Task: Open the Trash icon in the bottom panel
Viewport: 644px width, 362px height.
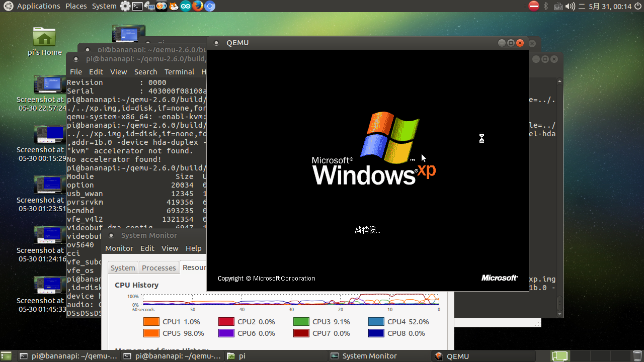Action: point(637,356)
